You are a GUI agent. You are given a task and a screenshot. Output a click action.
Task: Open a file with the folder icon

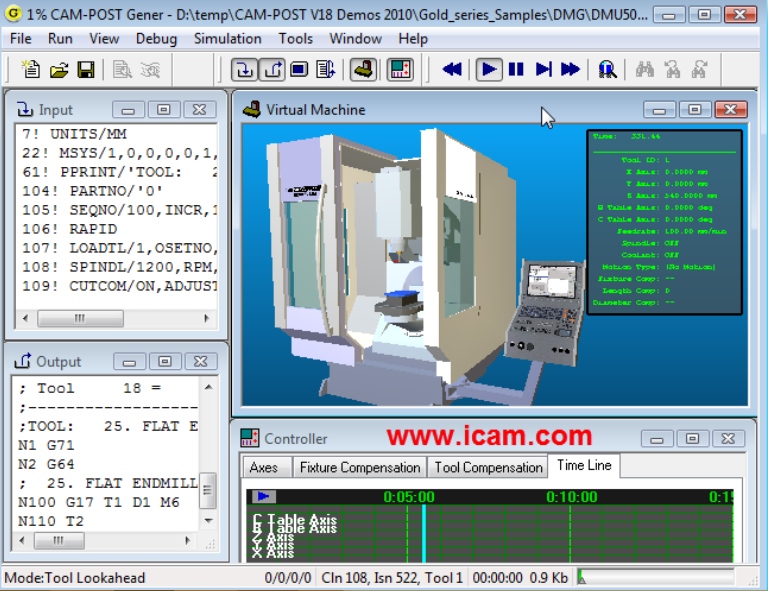pos(59,70)
